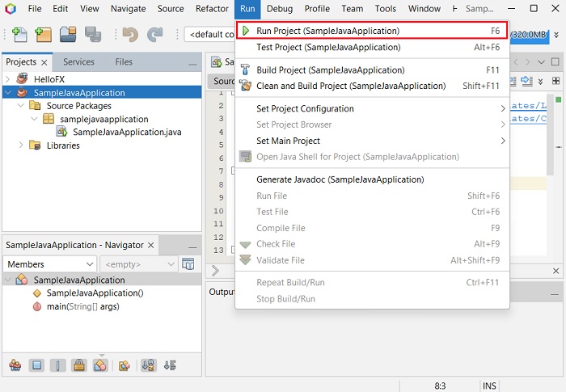Open the Members dropdown in Navigator
The width and height of the screenshot is (566, 392).
click(x=50, y=264)
